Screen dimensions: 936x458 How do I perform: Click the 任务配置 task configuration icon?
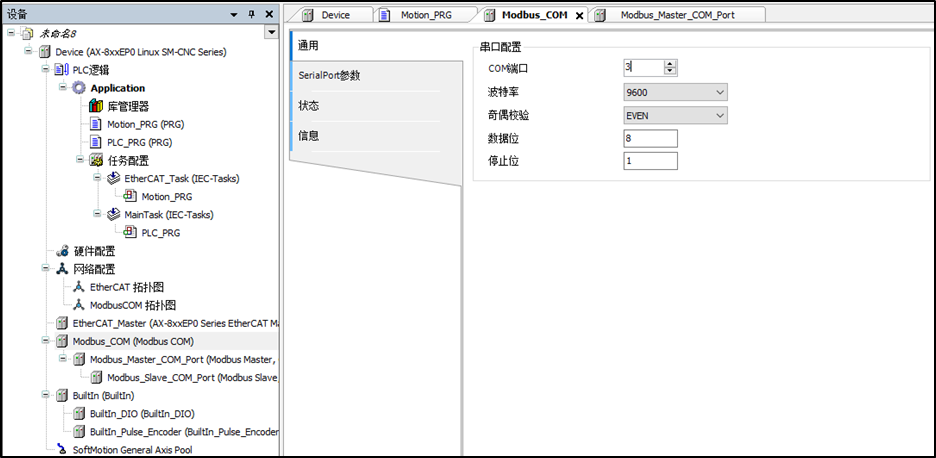(x=96, y=160)
